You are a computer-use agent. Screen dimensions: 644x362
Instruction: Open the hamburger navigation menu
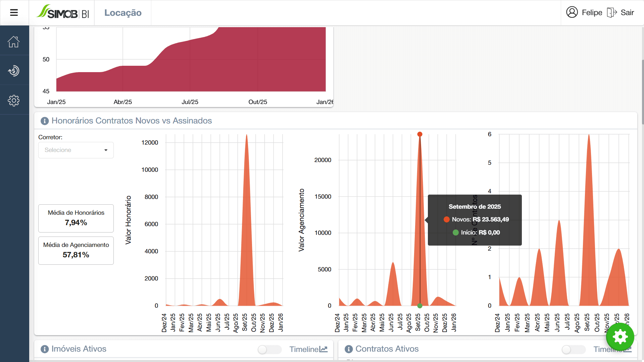(x=14, y=12)
